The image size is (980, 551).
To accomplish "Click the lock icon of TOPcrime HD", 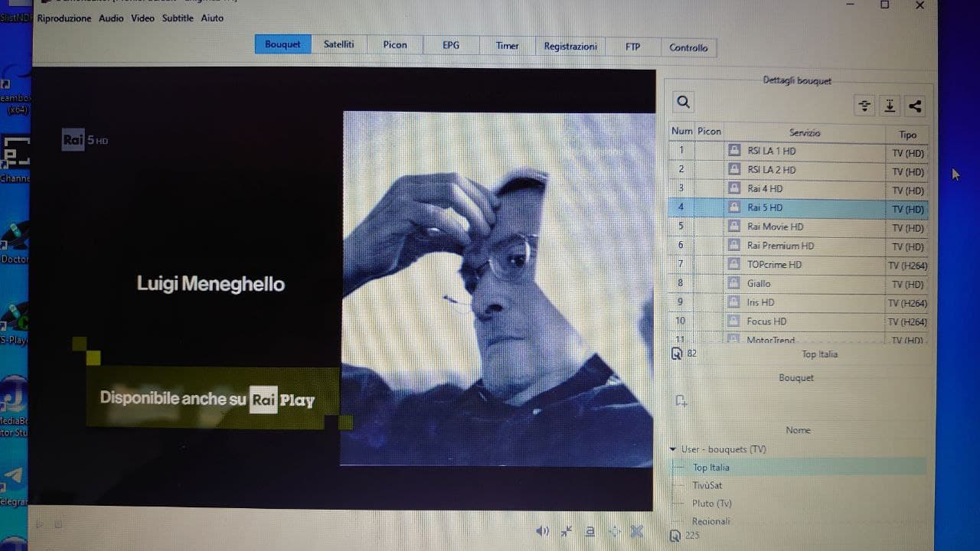I will click(733, 264).
